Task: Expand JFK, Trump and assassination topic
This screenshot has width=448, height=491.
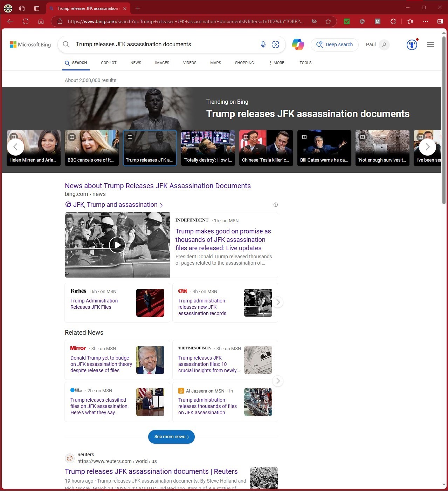Action: (x=114, y=205)
